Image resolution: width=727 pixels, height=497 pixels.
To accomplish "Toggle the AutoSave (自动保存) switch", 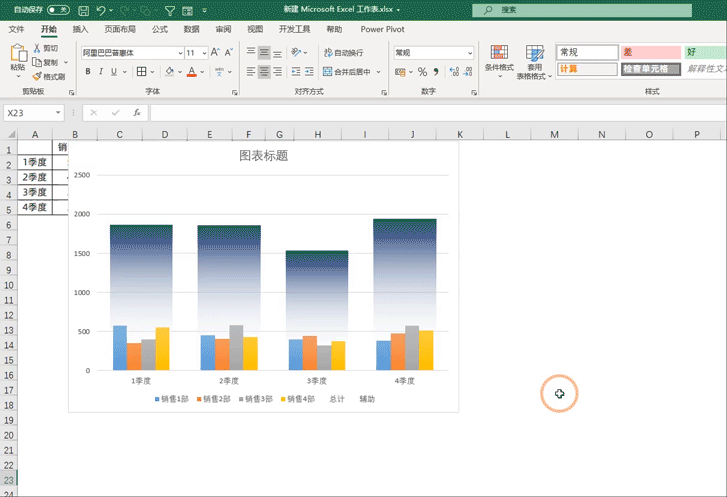I will pyautogui.click(x=57, y=10).
